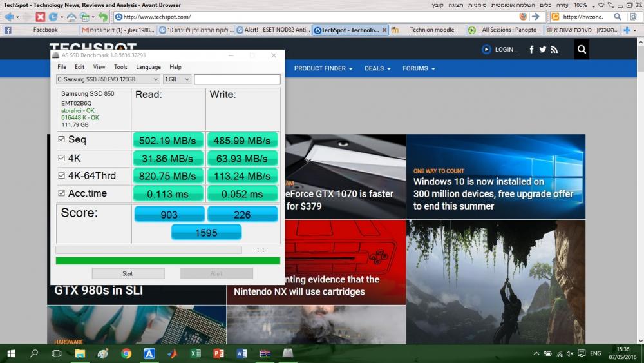Open TechSpot RSS feed icon
Image resolution: width=644 pixels, height=363 pixels.
(x=554, y=50)
